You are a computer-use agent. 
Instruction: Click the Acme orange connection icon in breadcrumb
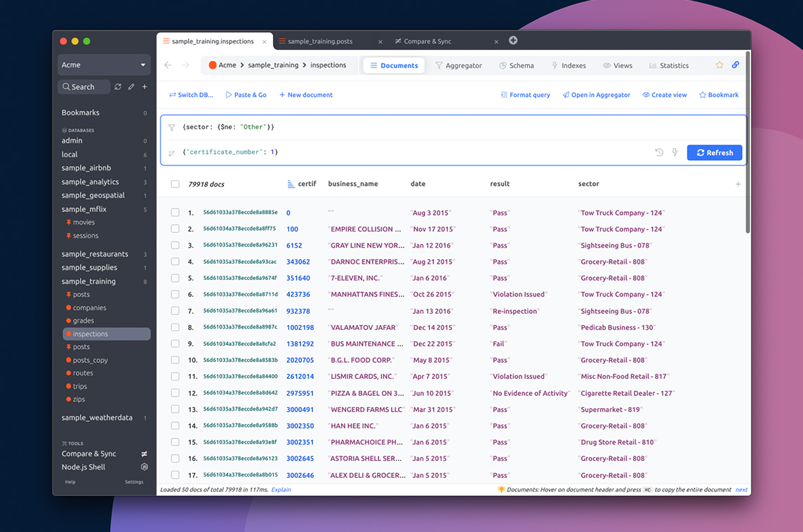[213, 65]
